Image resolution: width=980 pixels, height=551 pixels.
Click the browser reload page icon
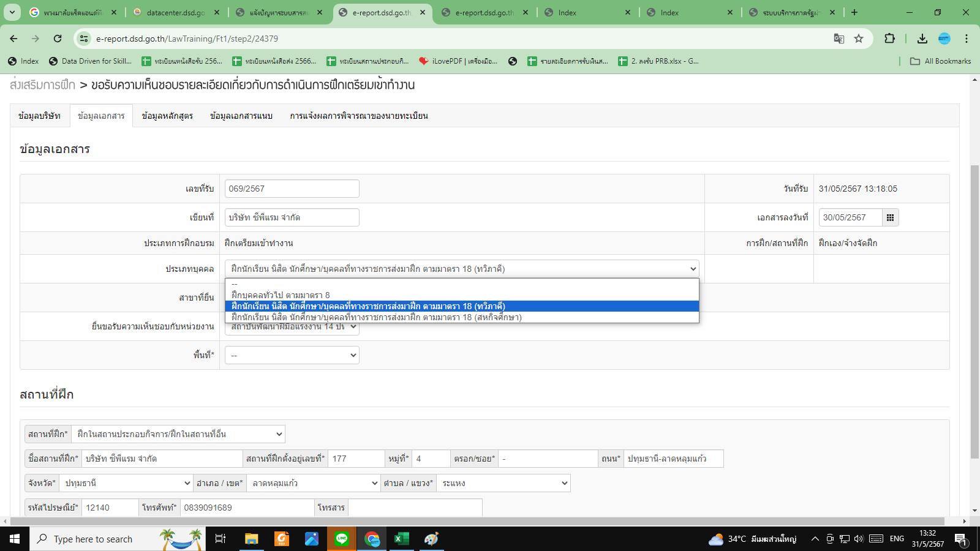coord(58,39)
